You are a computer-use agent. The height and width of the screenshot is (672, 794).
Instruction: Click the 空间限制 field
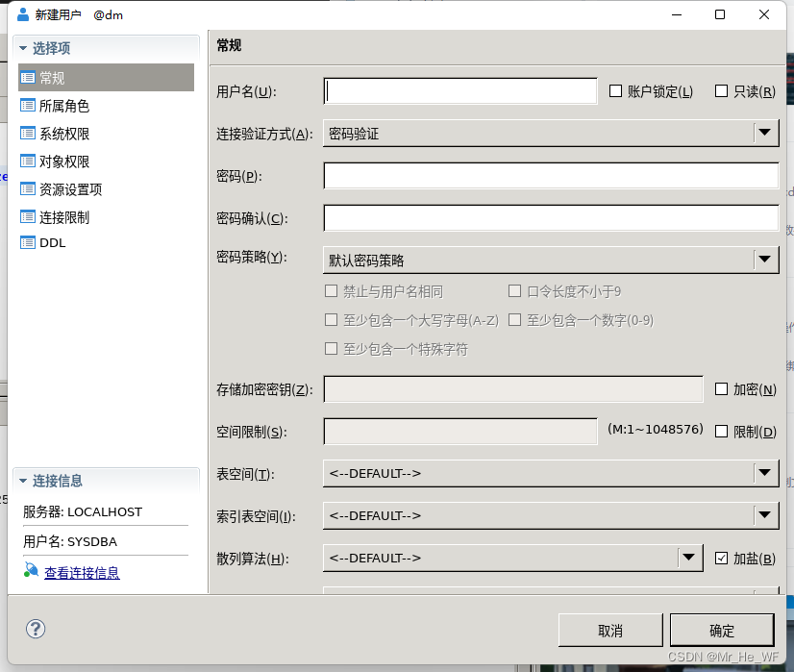point(460,432)
